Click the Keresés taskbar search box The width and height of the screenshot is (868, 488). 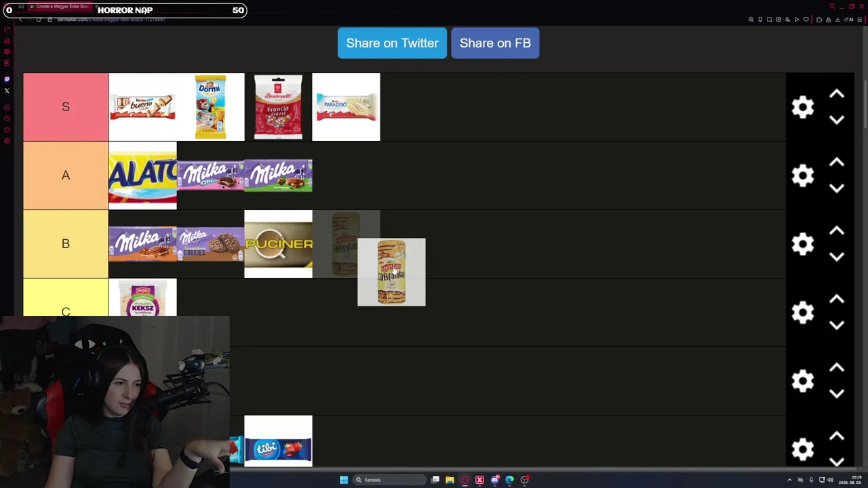pos(390,480)
